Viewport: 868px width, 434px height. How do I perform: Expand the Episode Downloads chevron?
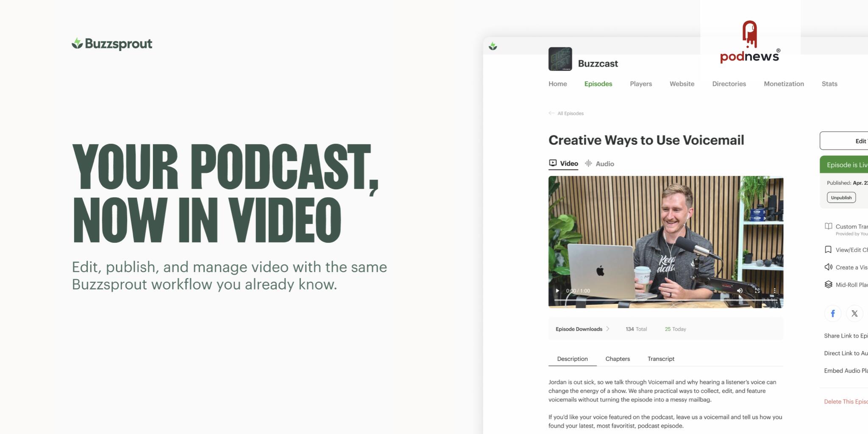pyautogui.click(x=607, y=329)
